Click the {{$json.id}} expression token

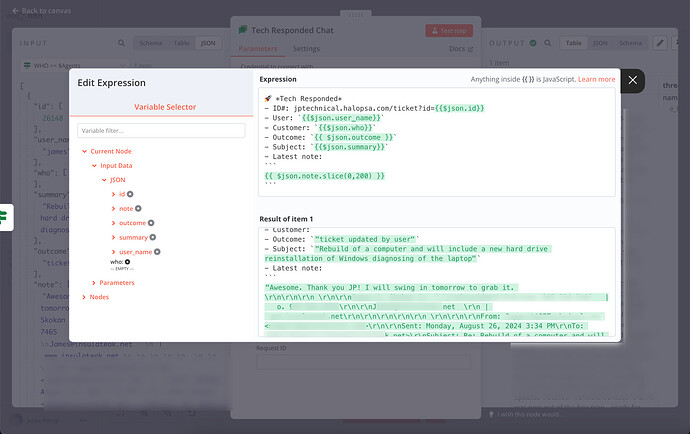pos(459,108)
